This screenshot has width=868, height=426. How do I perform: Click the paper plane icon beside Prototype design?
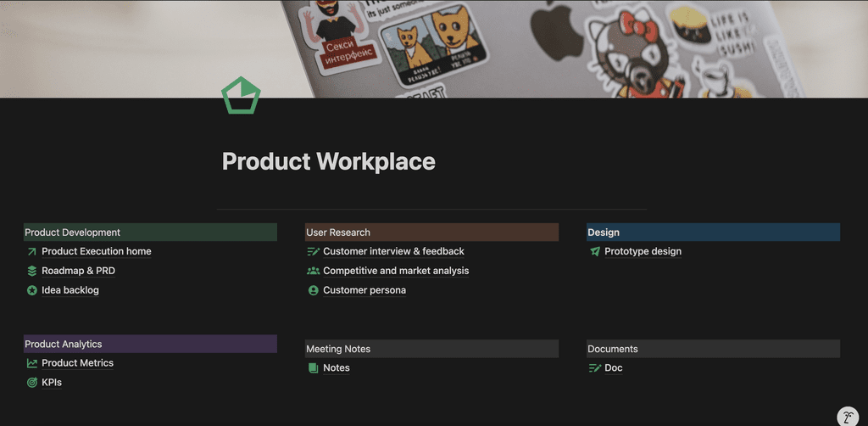[x=595, y=251]
